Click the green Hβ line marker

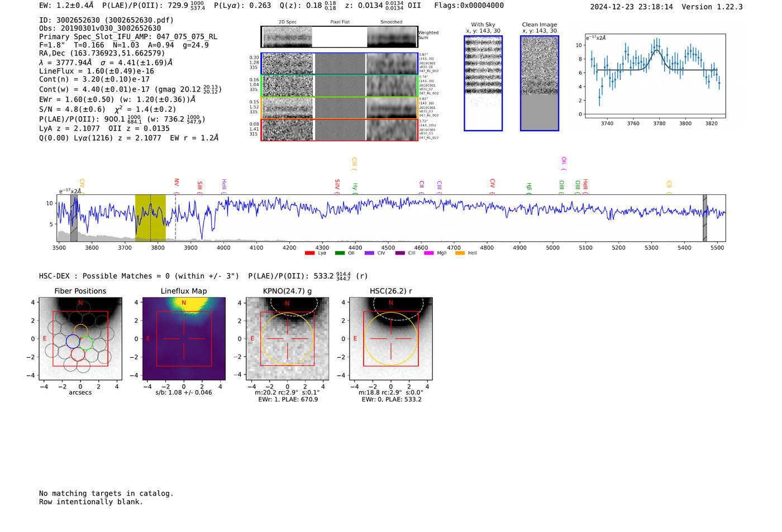pos(529,188)
